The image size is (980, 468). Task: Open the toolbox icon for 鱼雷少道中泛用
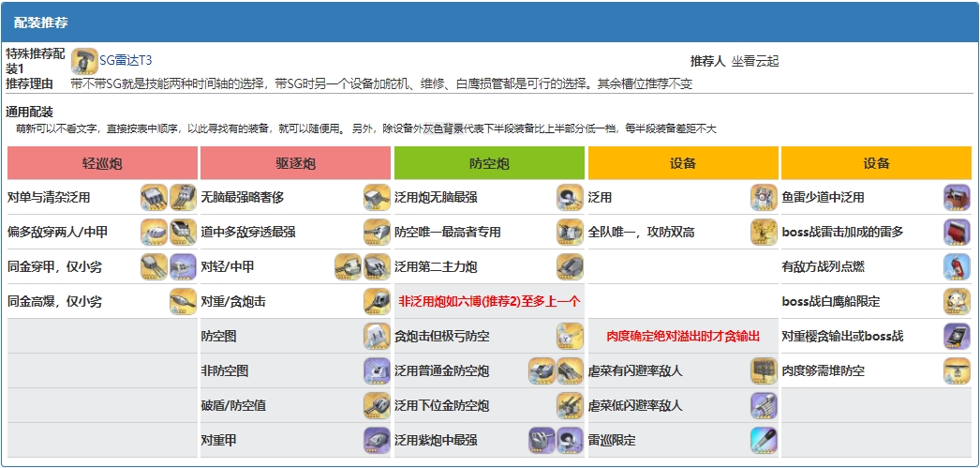click(957, 197)
